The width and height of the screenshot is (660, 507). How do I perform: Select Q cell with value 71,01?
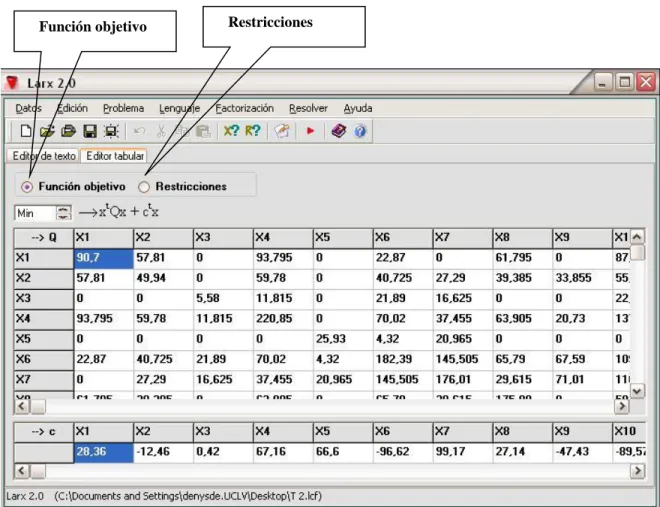[x=582, y=379]
